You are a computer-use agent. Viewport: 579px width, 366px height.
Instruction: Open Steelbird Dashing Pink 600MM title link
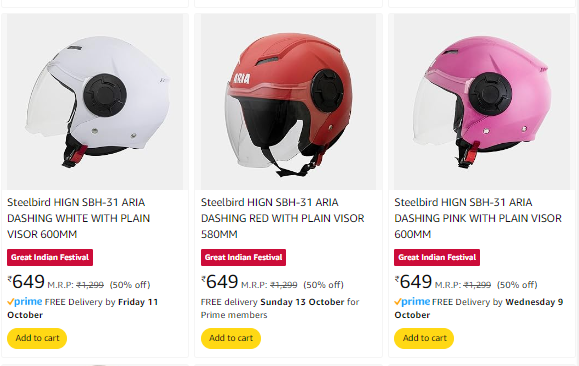point(478,218)
